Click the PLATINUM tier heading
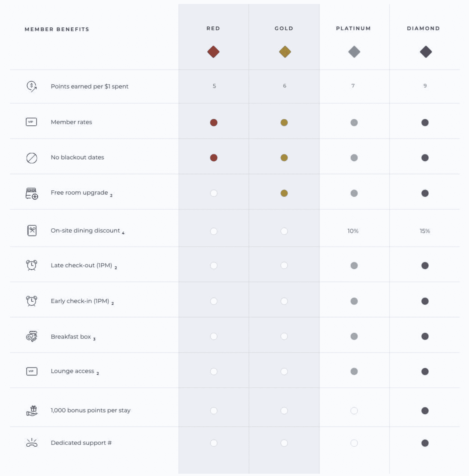Image resolution: width=469 pixels, height=476 pixels. (353, 29)
